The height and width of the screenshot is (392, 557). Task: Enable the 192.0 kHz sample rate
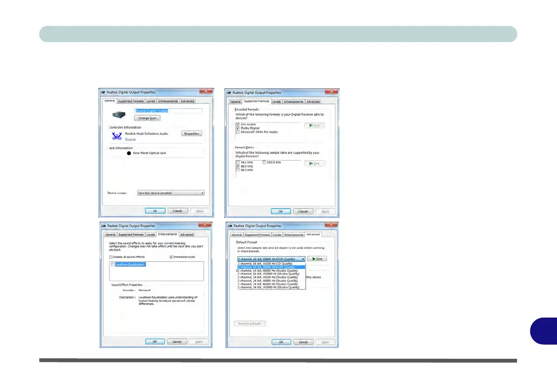pyautogui.click(x=264, y=162)
